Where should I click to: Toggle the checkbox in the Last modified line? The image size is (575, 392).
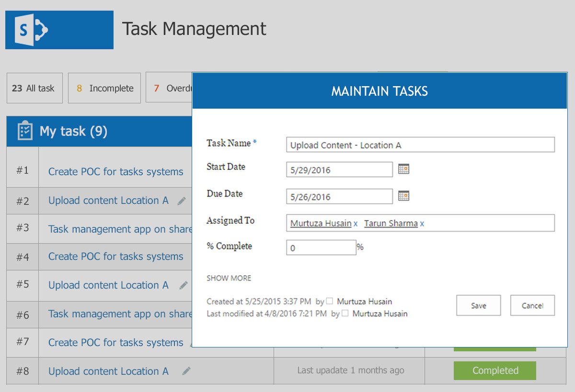point(345,314)
